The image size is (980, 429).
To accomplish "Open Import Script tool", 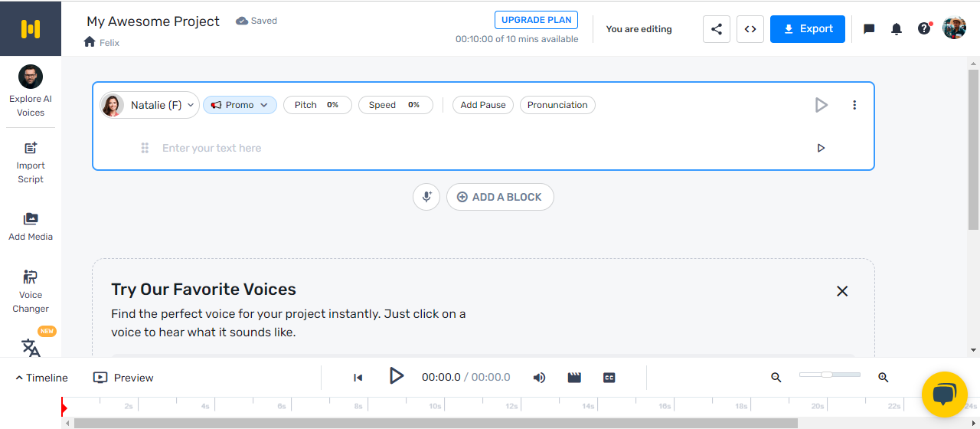I will pos(31,162).
